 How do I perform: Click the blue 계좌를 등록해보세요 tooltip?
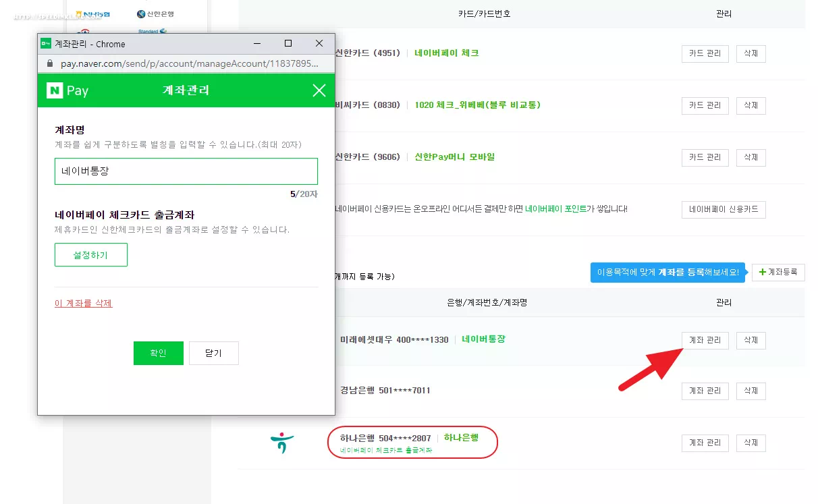tap(667, 273)
